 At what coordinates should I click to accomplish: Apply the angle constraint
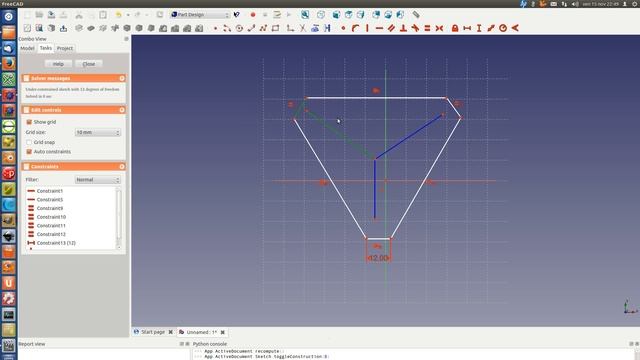[515, 28]
